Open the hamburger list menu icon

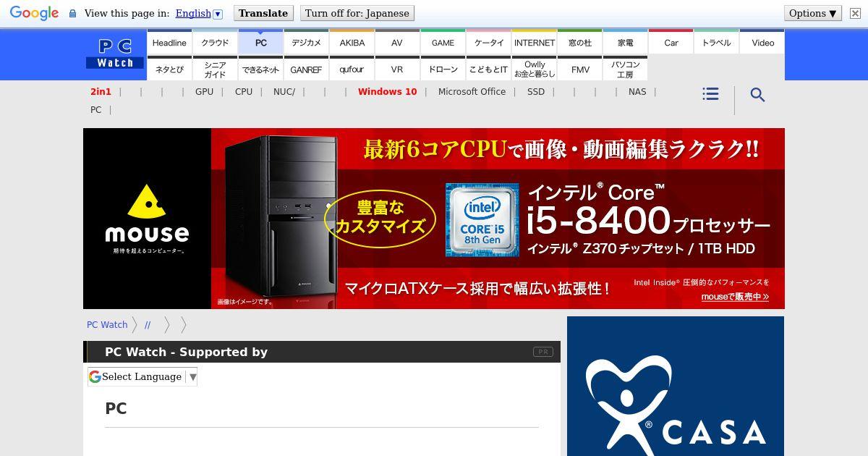(x=710, y=94)
